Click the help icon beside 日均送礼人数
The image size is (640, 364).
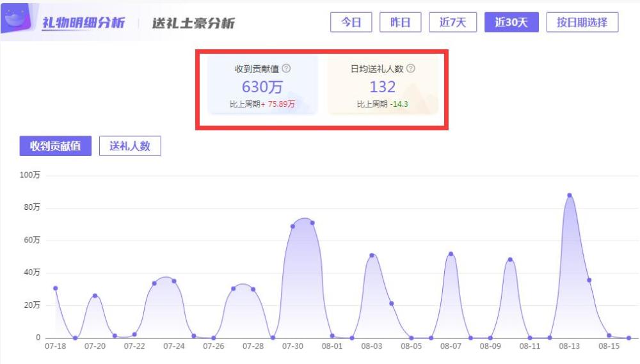click(411, 68)
